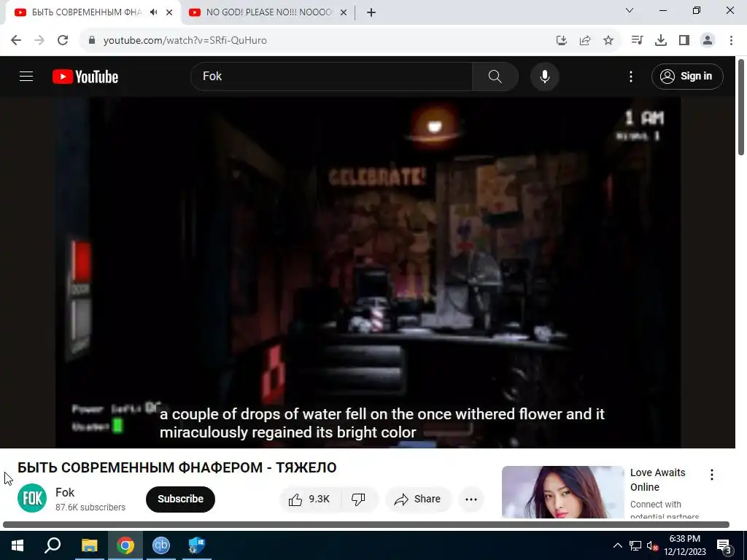Toggle the Chrome side panel

click(x=684, y=41)
